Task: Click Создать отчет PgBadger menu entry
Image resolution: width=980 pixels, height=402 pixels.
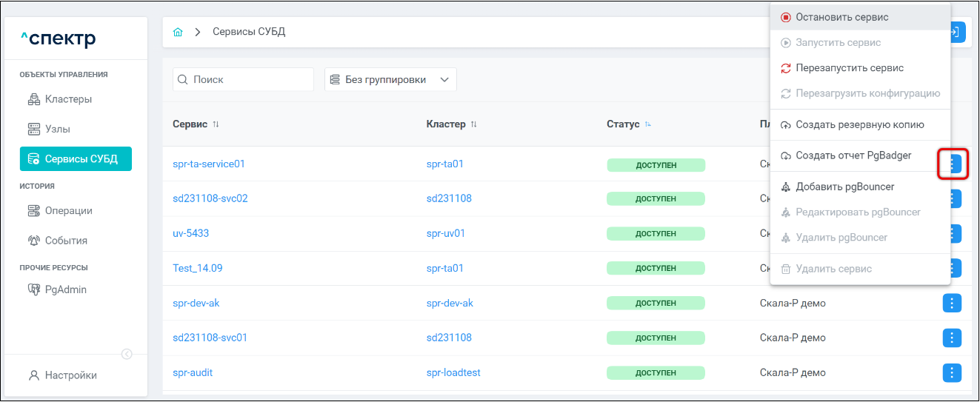Action: coord(853,155)
